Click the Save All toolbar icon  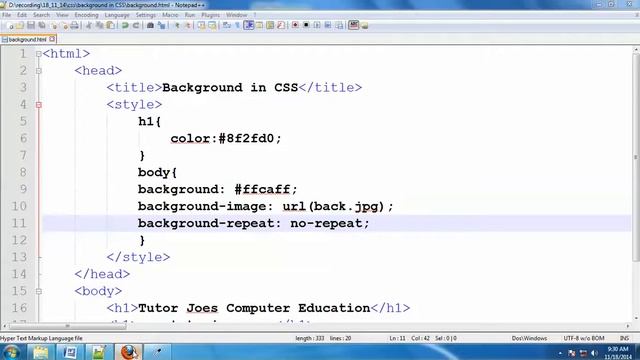pos(42,25)
